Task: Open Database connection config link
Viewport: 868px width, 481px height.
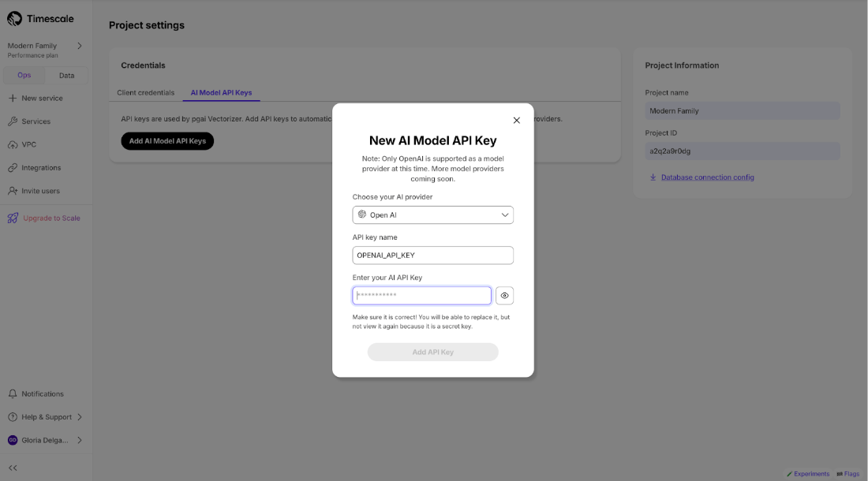Action: (x=707, y=177)
